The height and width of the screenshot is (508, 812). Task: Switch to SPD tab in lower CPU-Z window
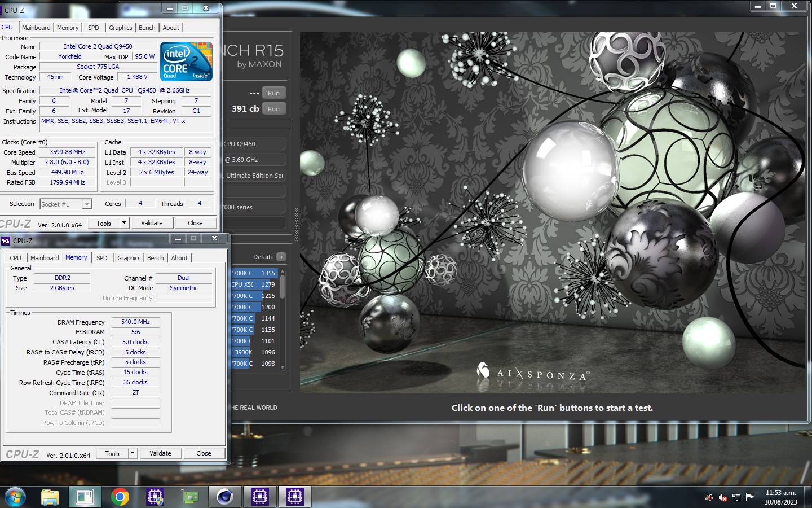(x=102, y=258)
